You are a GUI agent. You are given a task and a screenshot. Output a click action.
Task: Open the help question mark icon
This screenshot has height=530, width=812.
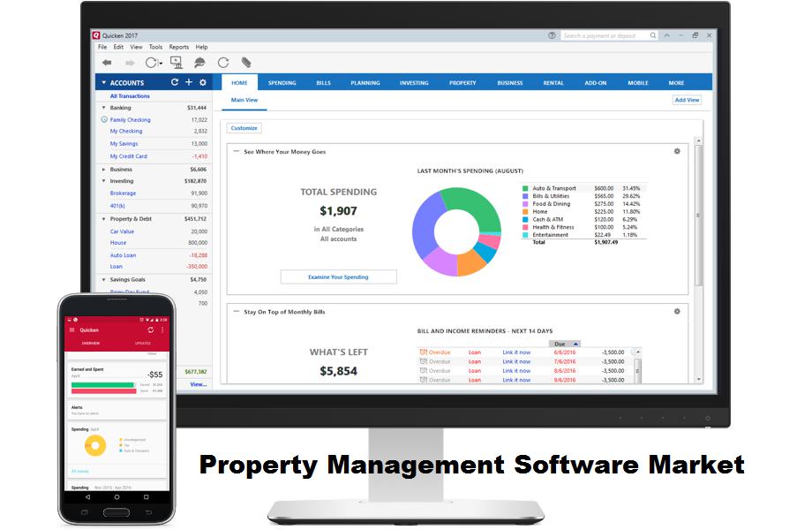552,35
